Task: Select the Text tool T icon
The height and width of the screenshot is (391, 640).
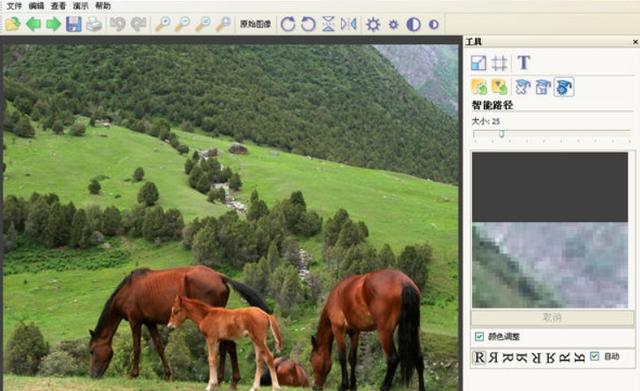Action: (x=524, y=62)
